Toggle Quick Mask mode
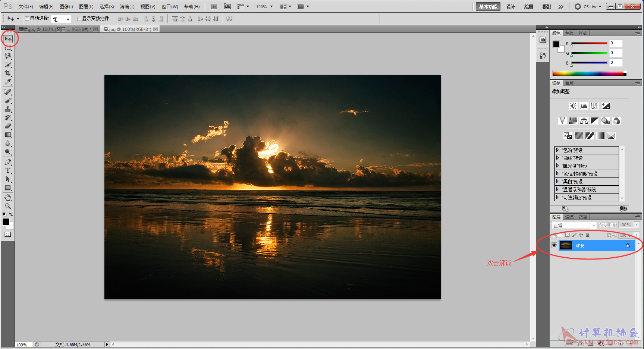The width and height of the screenshot is (644, 349). pos(8,235)
